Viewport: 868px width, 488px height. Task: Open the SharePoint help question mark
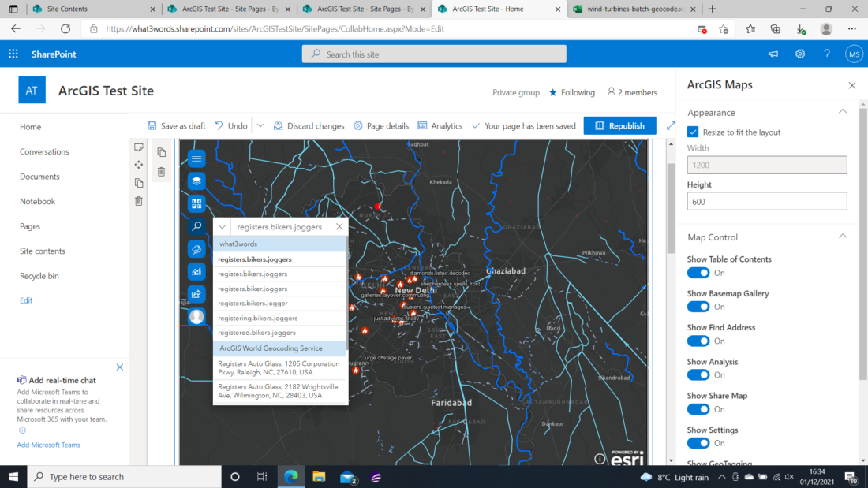827,54
